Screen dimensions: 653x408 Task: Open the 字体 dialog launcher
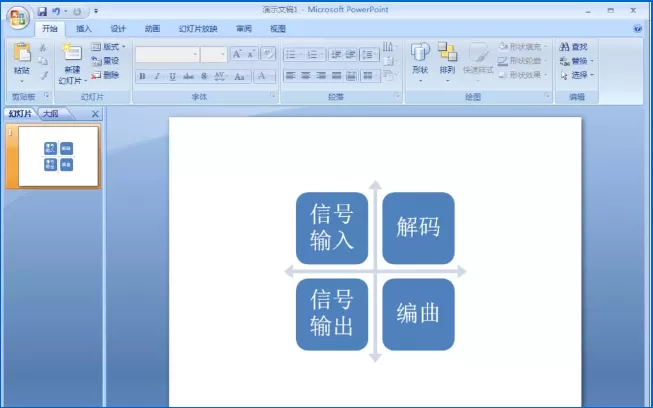(x=273, y=96)
